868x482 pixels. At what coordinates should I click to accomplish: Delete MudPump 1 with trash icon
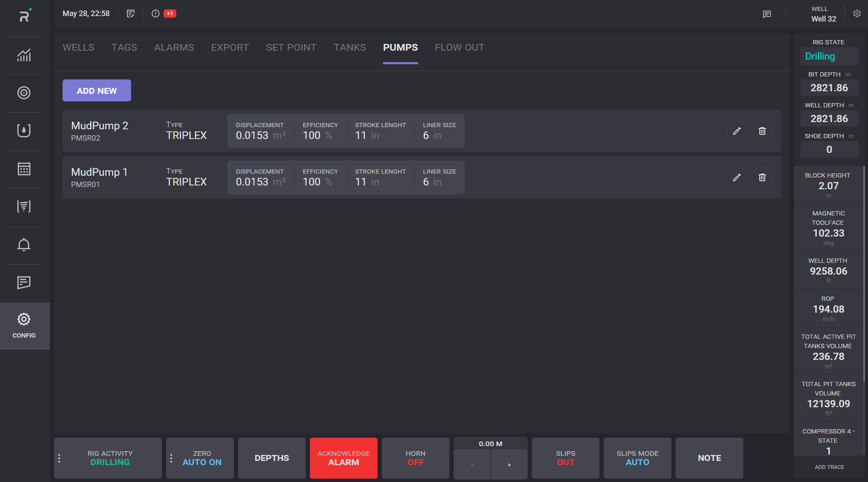tap(762, 177)
